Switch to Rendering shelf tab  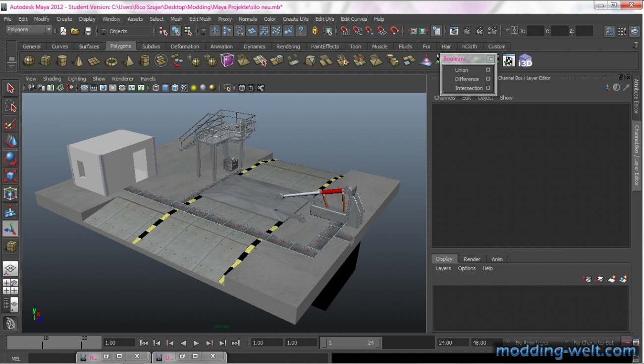(x=288, y=46)
